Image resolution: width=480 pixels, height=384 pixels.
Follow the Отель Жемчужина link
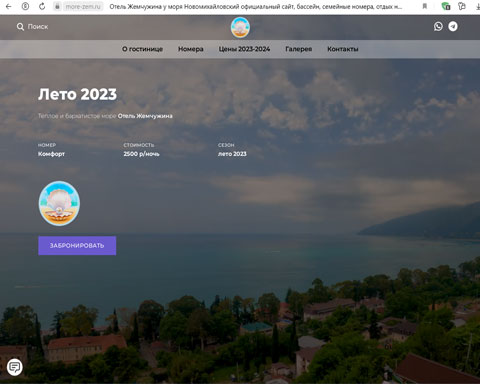tap(145, 116)
